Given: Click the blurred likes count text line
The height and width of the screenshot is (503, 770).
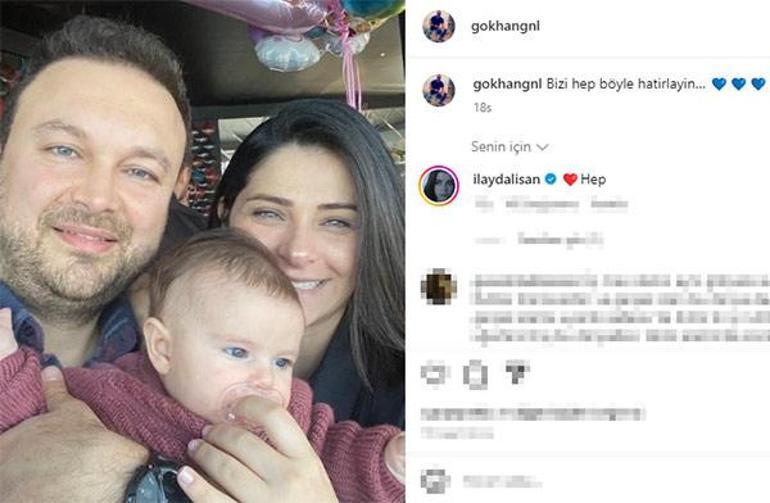Looking at the screenshot, I should point(533,414).
